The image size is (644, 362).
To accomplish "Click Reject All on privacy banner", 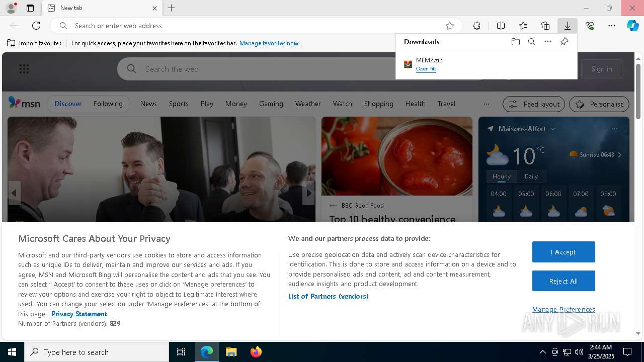I will point(563,281).
